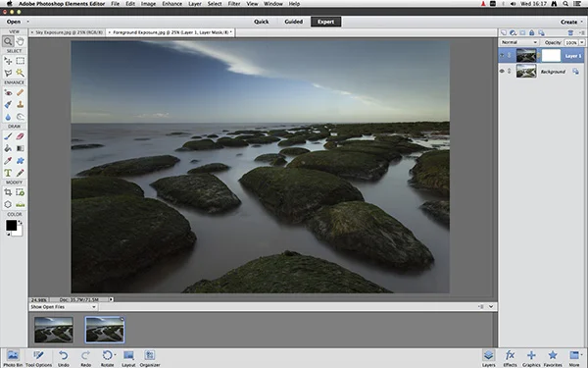Viewport: 588px width, 368px height.
Task: Select the Sponge tool
Action: [21, 117]
